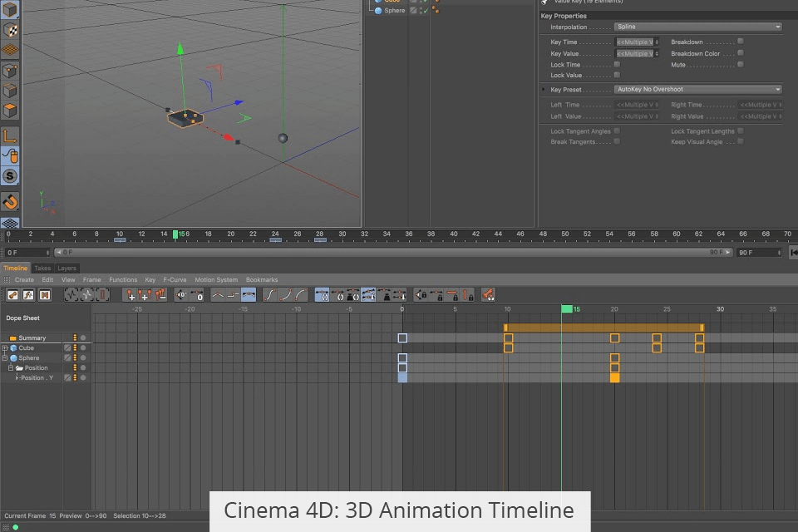798x532 pixels.
Task: Open the Motion System menu
Action: click(215, 280)
